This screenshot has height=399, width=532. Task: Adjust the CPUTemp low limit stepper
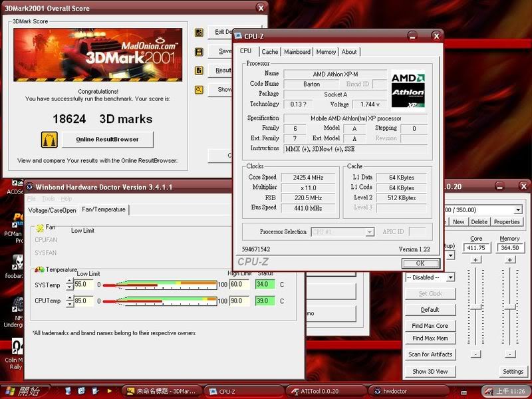pyautogui.click(x=70, y=301)
